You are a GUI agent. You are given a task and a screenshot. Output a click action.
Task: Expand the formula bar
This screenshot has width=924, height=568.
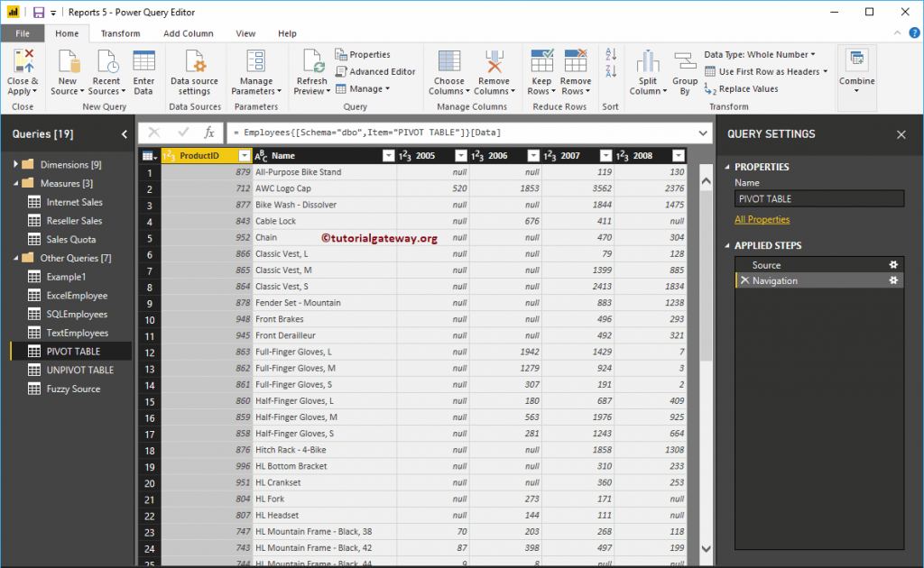[x=702, y=133]
